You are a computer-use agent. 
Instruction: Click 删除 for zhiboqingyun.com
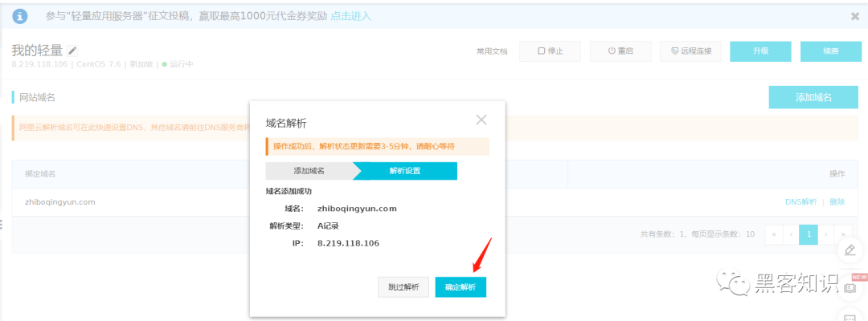click(x=837, y=201)
